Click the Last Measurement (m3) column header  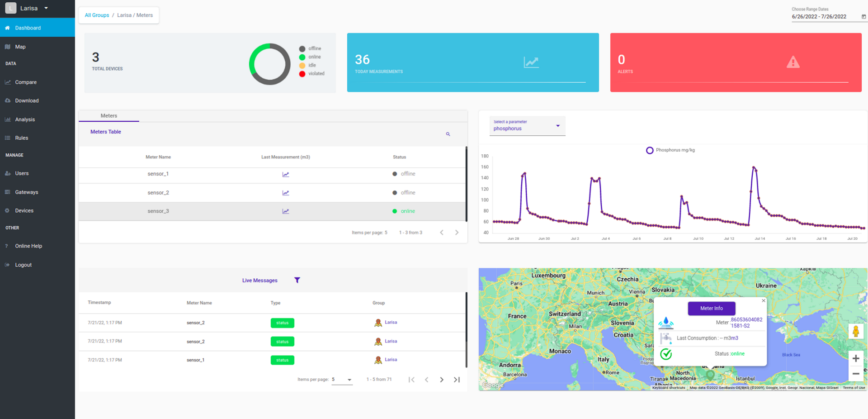(x=286, y=157)
